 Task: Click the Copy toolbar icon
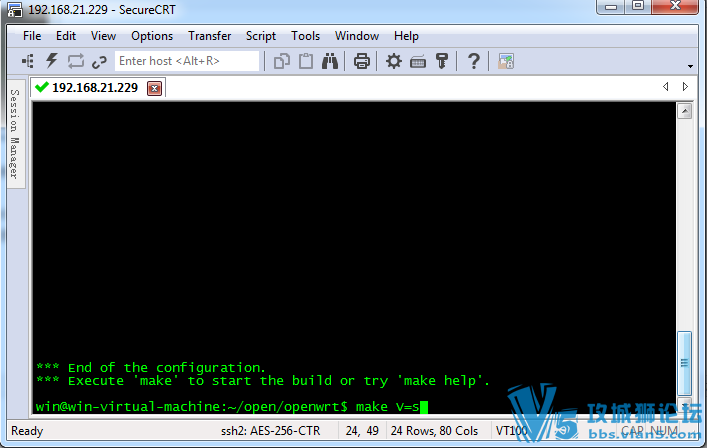pos(282,61)
